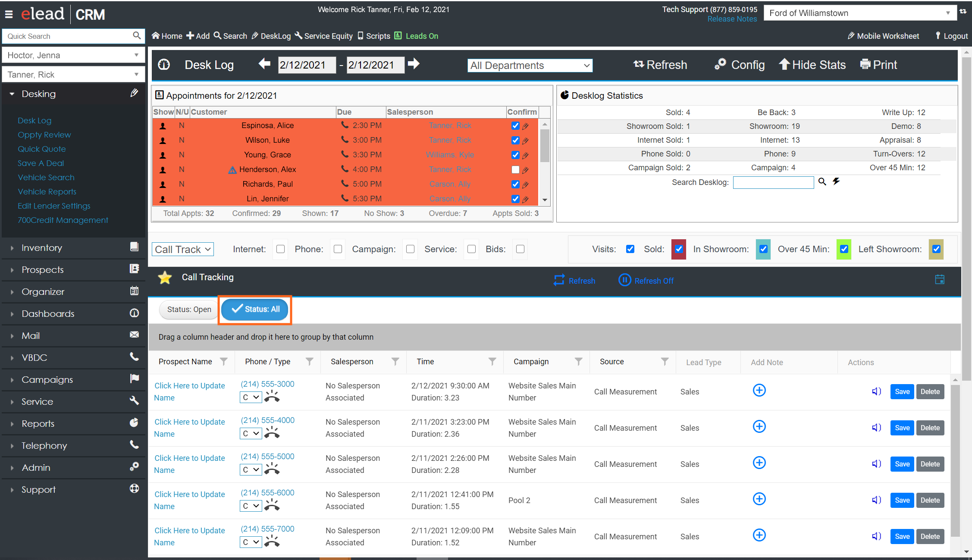Viewport: 972px width, 560px height.
Task: Toggle the Sold red checkbox
Action: click(x=679, y=249)
